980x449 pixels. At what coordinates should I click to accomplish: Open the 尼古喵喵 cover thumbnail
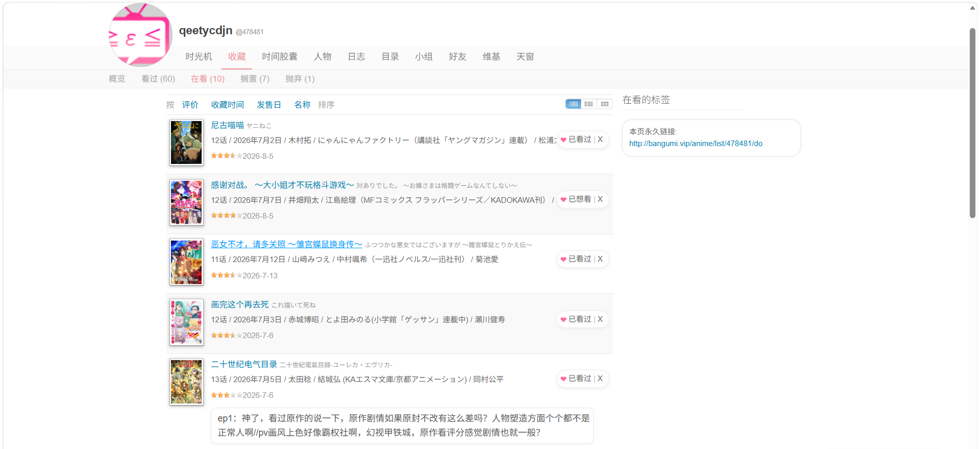tap(186, 143)
